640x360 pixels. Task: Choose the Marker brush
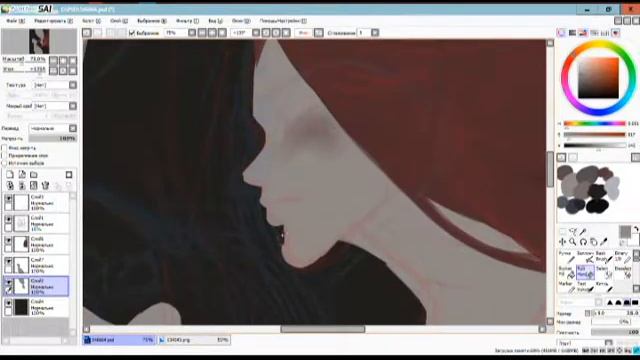point(566,287)
